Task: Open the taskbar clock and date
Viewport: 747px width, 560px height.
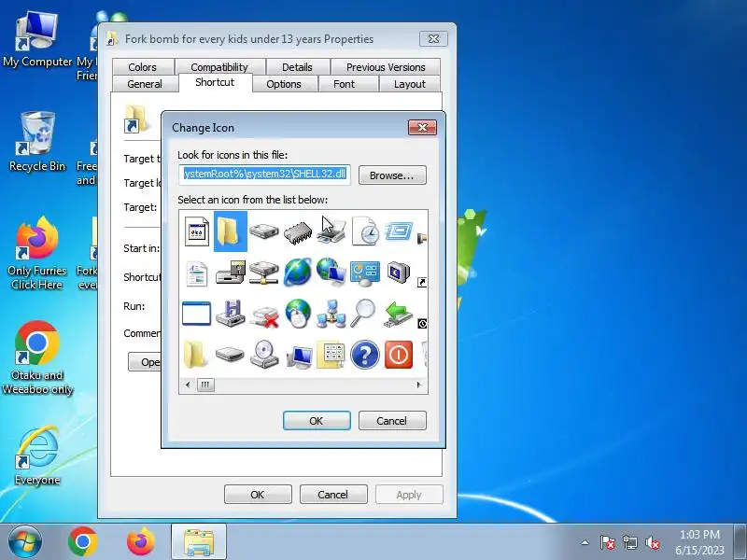Action: (x=699, y=542)
